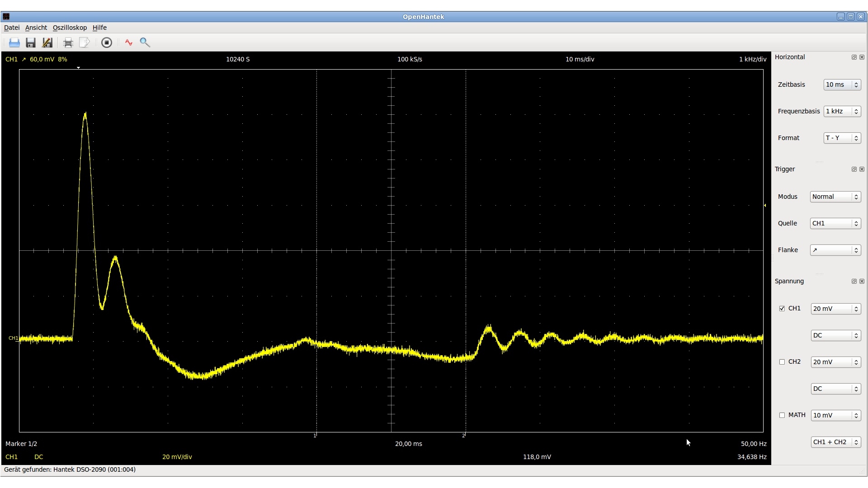Click the Open file toolbar icon
The image size is (868, 488).
click(14, 42)
